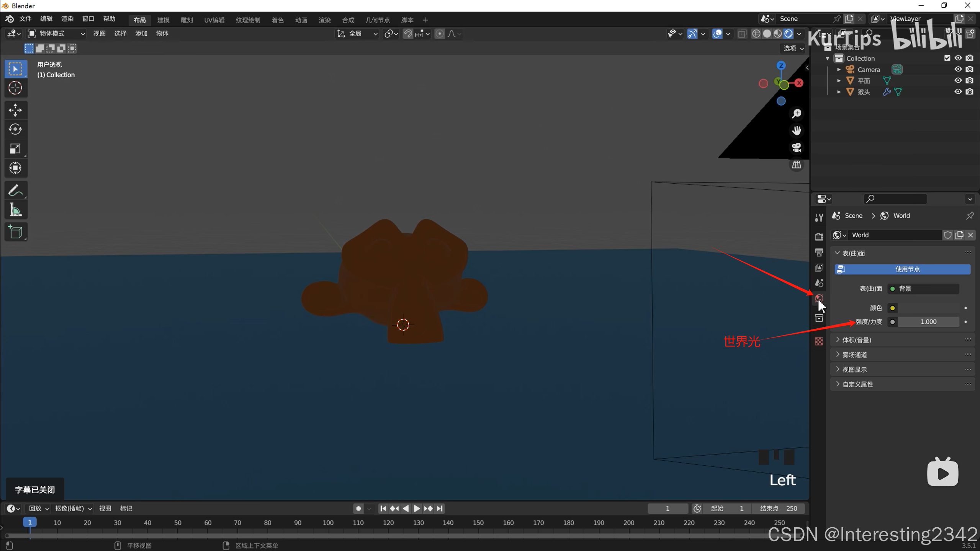Expand the 体积(音量) panel
Screen dimensions: 980x551
click(x=856, y=340)
